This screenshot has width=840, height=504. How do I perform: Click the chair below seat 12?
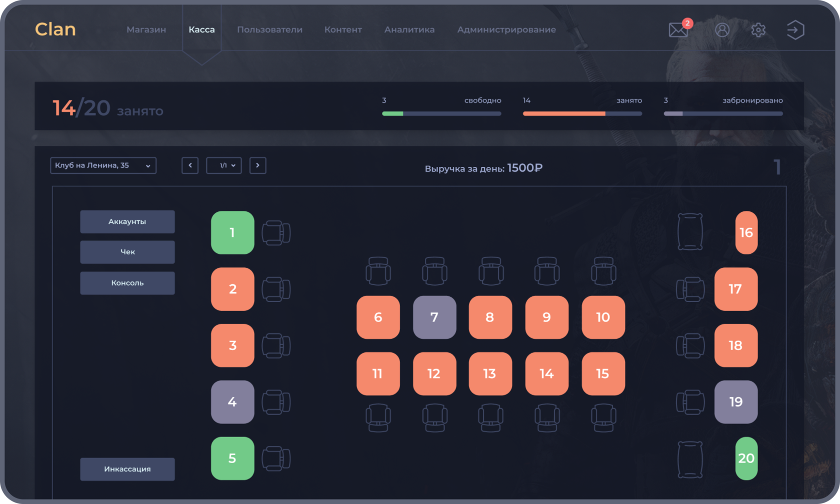tap(434, 418)
